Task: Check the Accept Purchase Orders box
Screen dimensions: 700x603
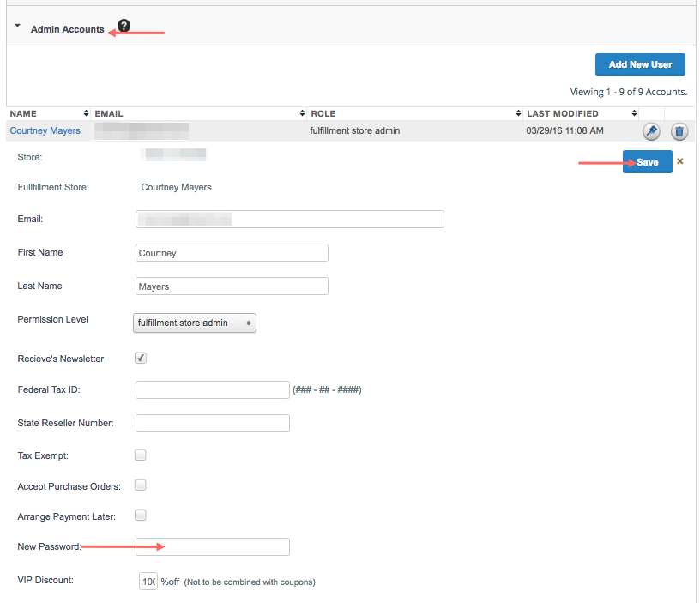Action: click(x=141, y=485)
